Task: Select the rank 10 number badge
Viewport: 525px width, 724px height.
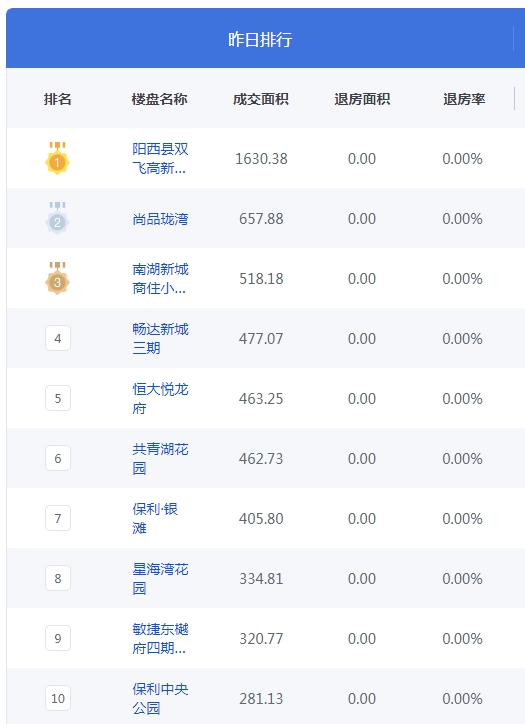Action: [58, 698]
